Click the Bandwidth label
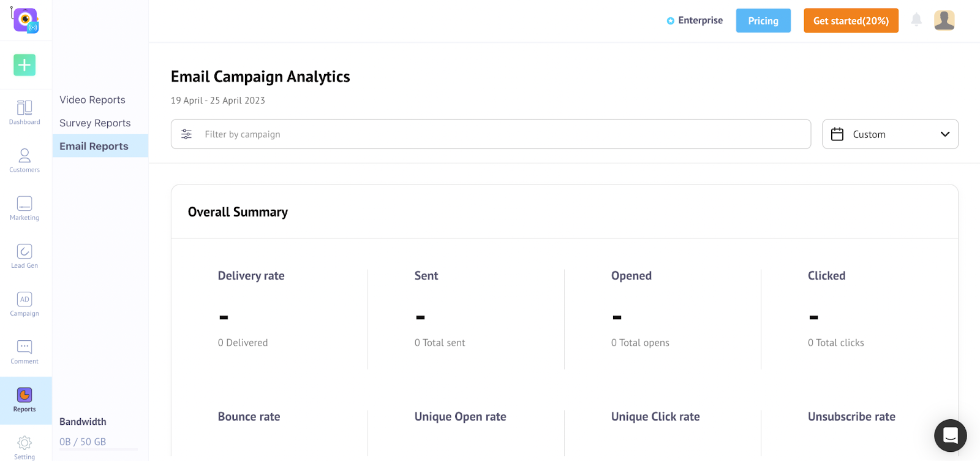The image size is (980, 461). 83,422
